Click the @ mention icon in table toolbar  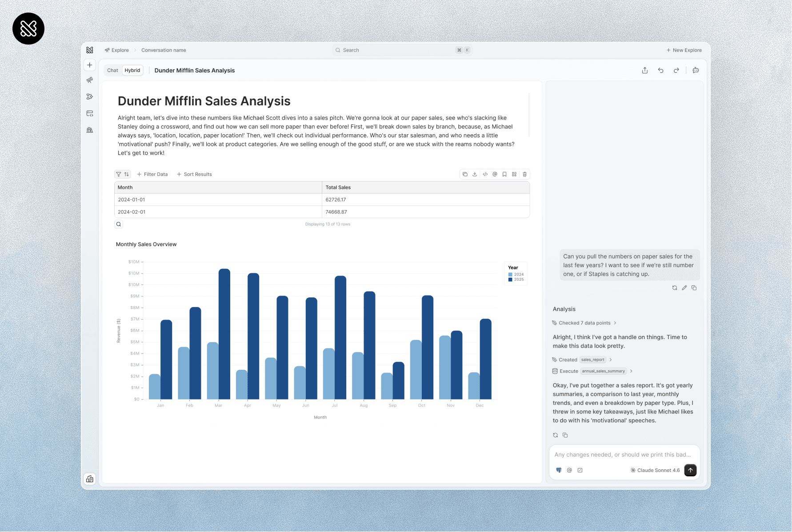pyautogui.click(x=495, y=174)
